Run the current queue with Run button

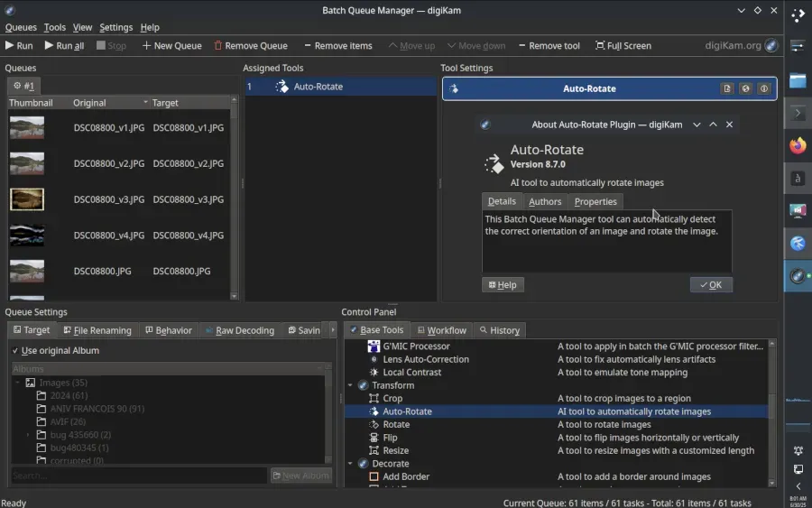[19, 46]
